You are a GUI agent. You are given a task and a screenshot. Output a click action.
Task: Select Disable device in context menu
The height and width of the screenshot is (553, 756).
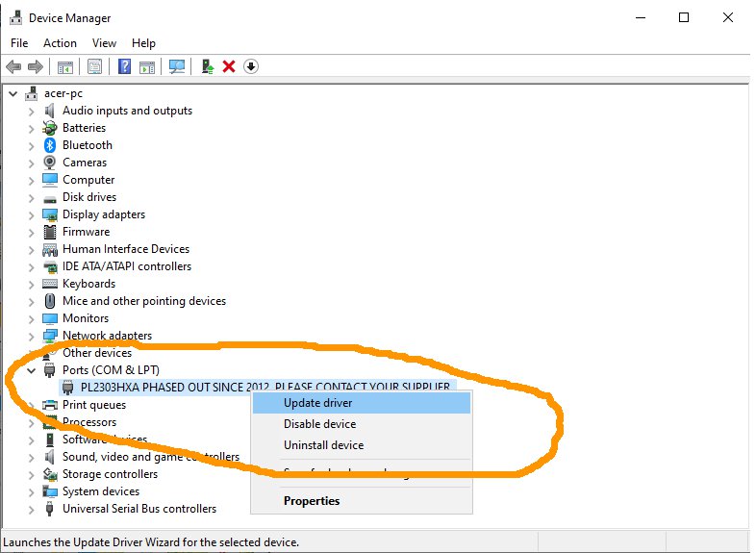click(x=319, y=424)
